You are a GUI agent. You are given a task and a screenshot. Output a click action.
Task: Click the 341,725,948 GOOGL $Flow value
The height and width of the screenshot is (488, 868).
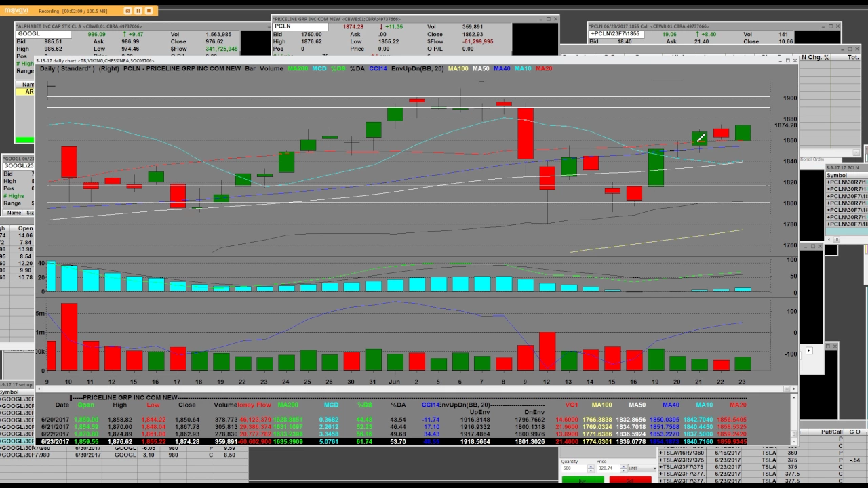(222, 49)
